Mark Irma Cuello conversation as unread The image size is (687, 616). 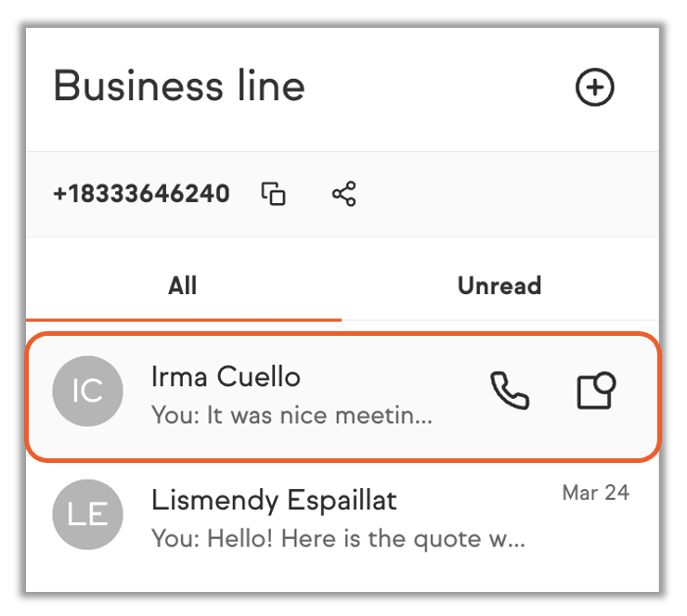pos(596,391)
